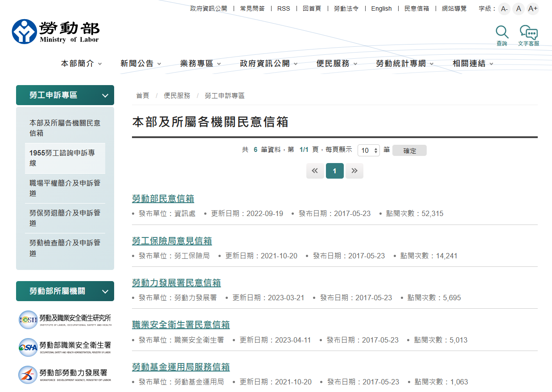Click text 點閱次數:1,063
Viewport: 552px width, 392px height.
point(441,382)
